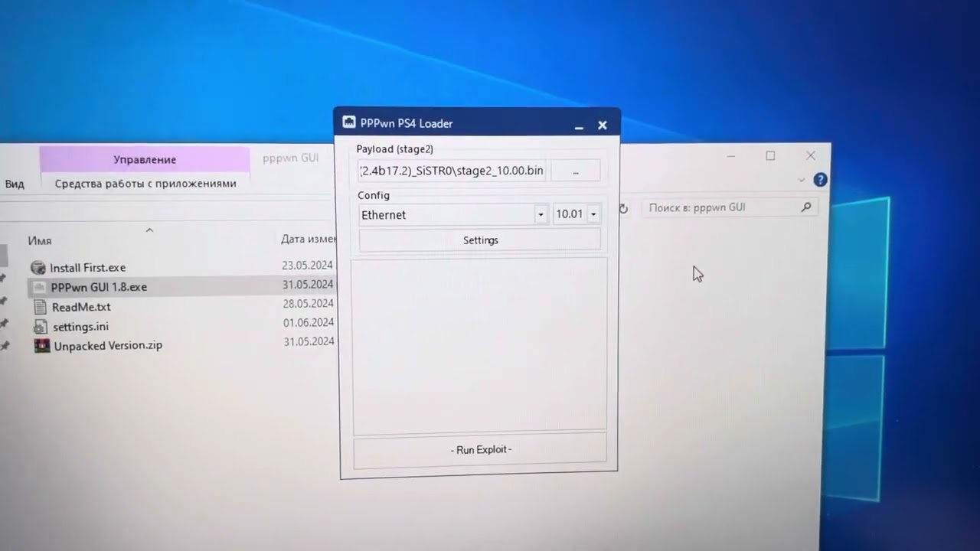Sort by the Имя column header
Screen dimensions: 980x551
point(40,240)
